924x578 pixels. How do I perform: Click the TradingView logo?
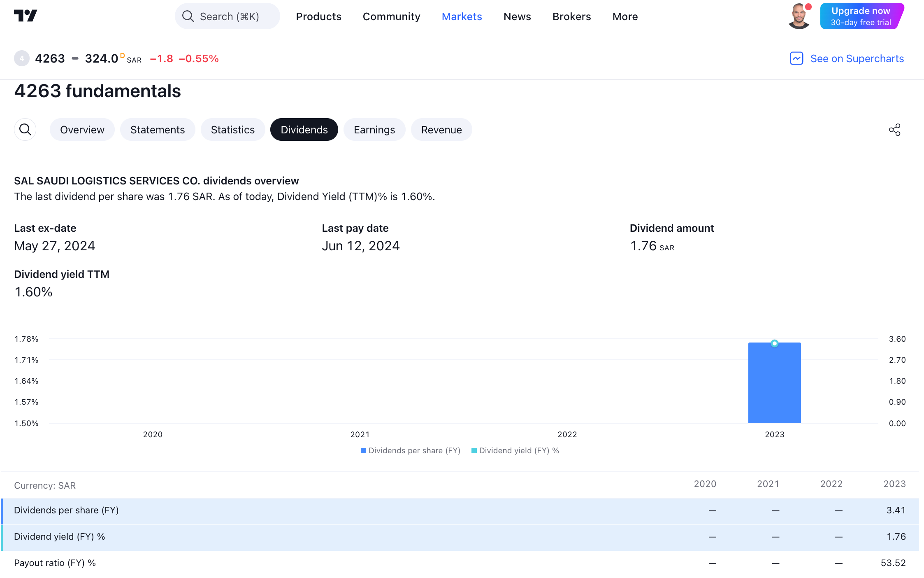(x=26, y=16)
